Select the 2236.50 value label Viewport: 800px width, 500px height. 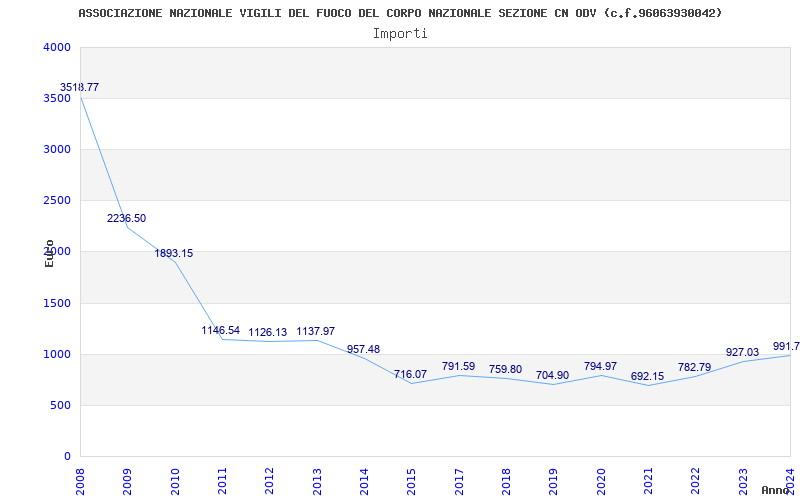click(127, 218)
